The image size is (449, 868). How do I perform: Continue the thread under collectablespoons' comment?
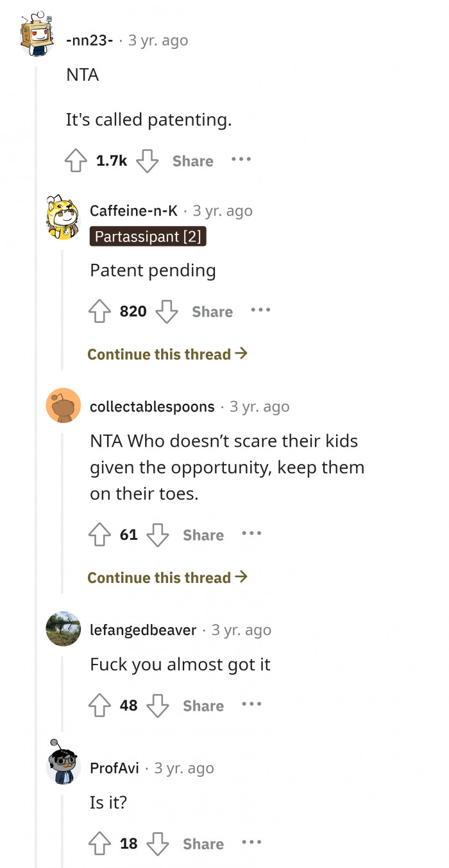point(168,577)
